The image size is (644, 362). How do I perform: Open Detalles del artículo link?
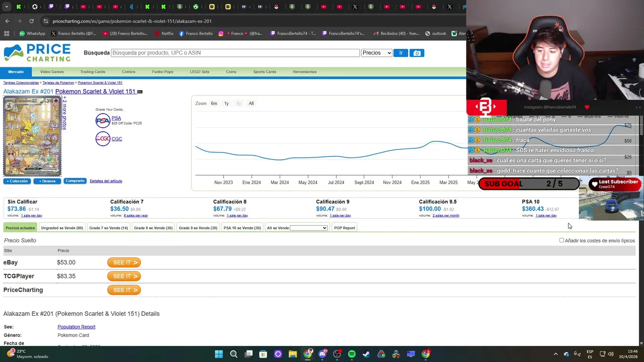pos(106,181)
